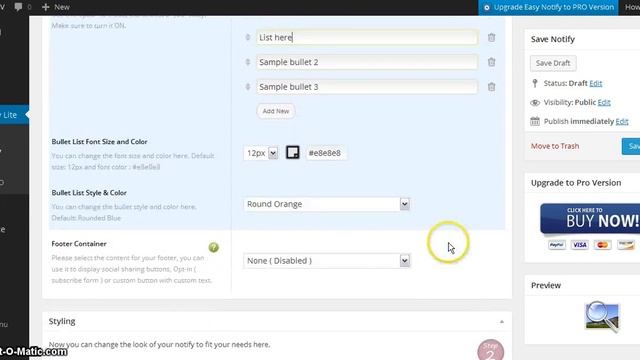
Task: Click the Add New bullet button
Action: click(276, 111)
